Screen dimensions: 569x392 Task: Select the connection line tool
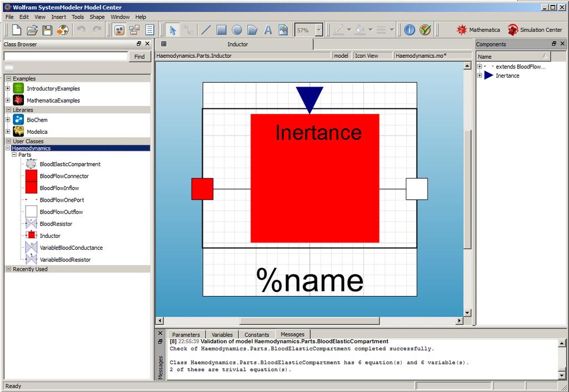click(x=188, y=30)
